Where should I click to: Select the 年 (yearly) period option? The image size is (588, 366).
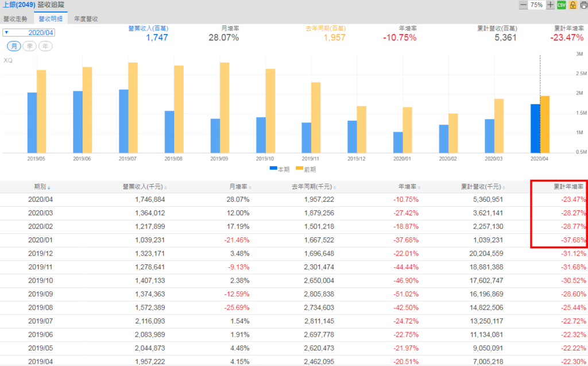45,46
